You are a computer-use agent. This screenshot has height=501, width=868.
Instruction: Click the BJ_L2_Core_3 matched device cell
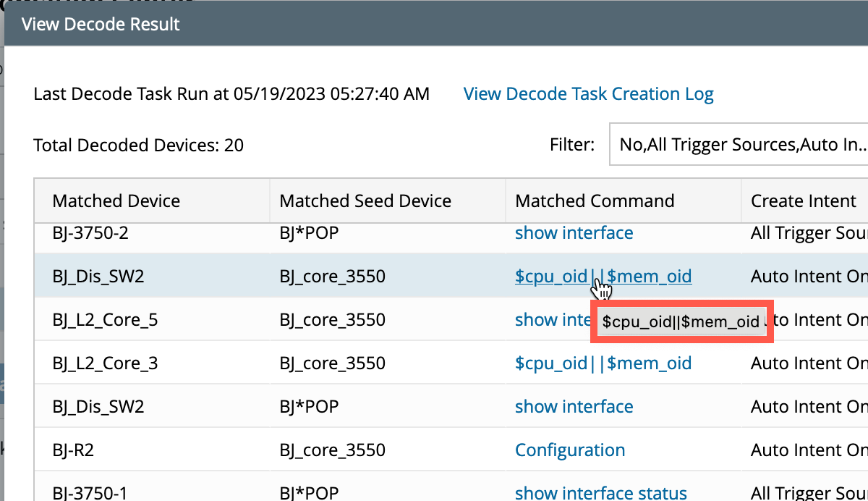pyautogui.click(x=105, y=363)
